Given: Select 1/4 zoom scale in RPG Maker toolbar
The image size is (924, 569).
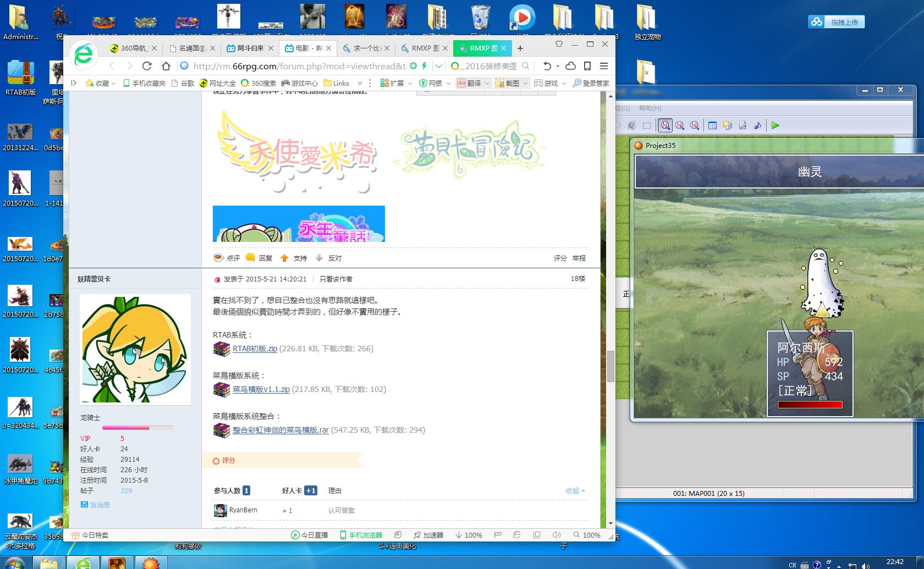Looking at the screenshot, I should [x=695, y=125].
